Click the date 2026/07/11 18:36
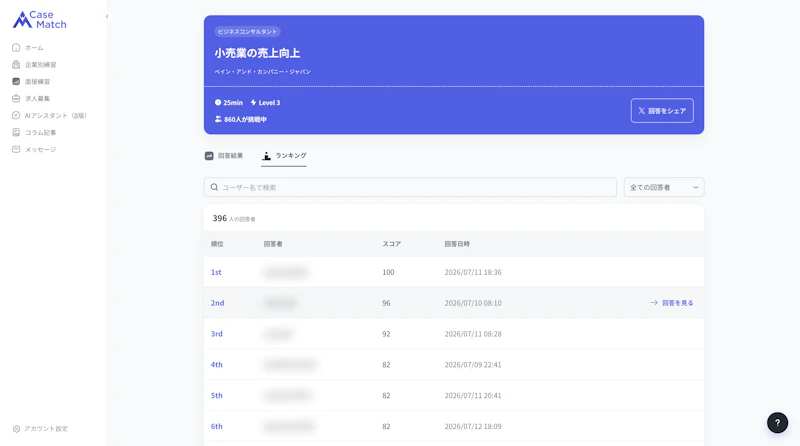 (x=473, y=272)
